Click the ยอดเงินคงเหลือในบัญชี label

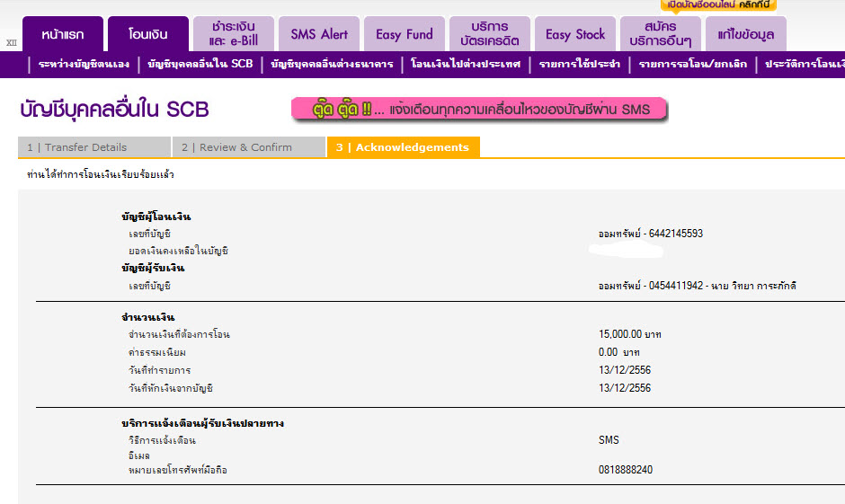178,251
